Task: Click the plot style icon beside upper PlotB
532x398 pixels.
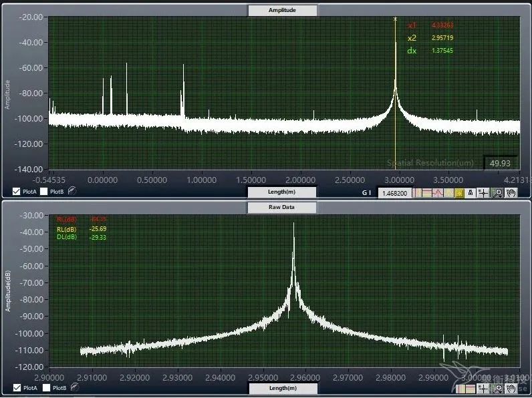Action: [72, 191]
